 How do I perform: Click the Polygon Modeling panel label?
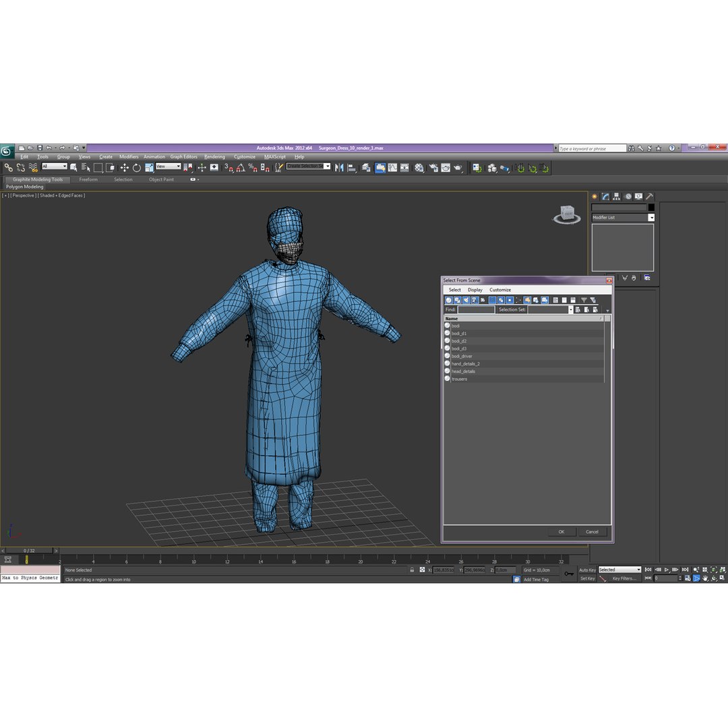point(25,187)
